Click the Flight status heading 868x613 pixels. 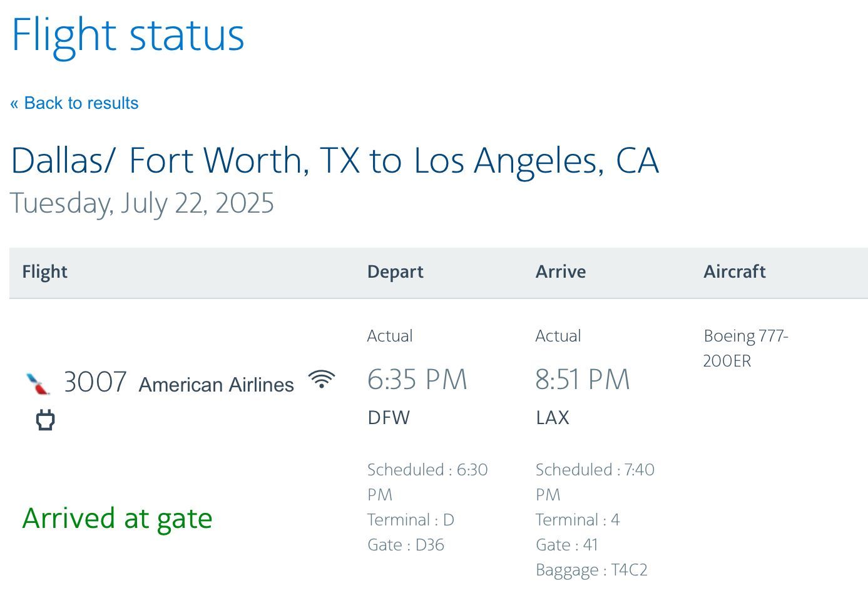click(128, 36)
